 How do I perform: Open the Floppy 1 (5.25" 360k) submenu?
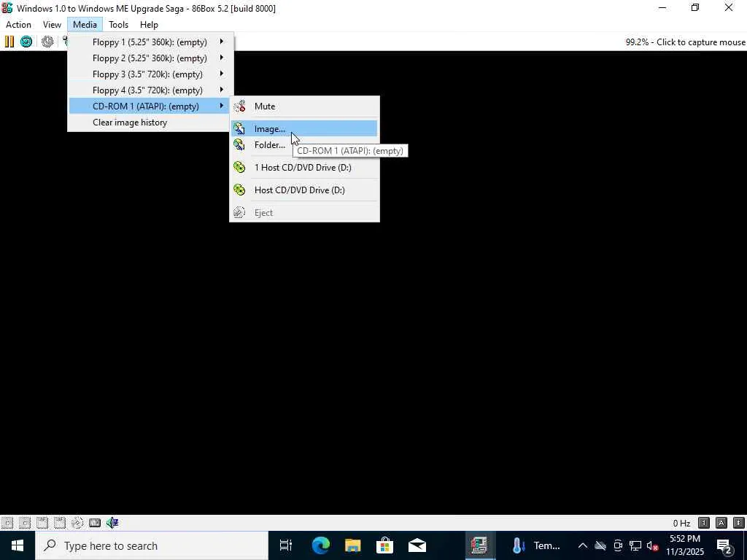(x=150, y=42)
